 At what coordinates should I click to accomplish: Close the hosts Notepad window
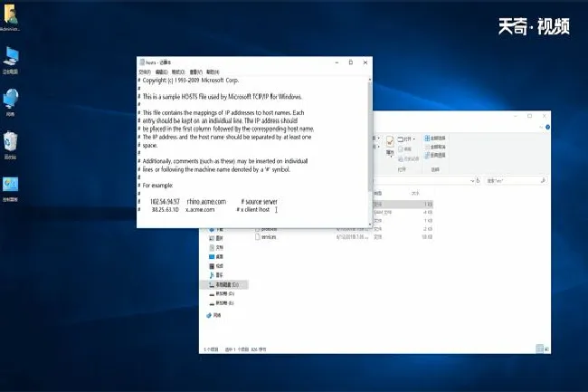[365, 62]
